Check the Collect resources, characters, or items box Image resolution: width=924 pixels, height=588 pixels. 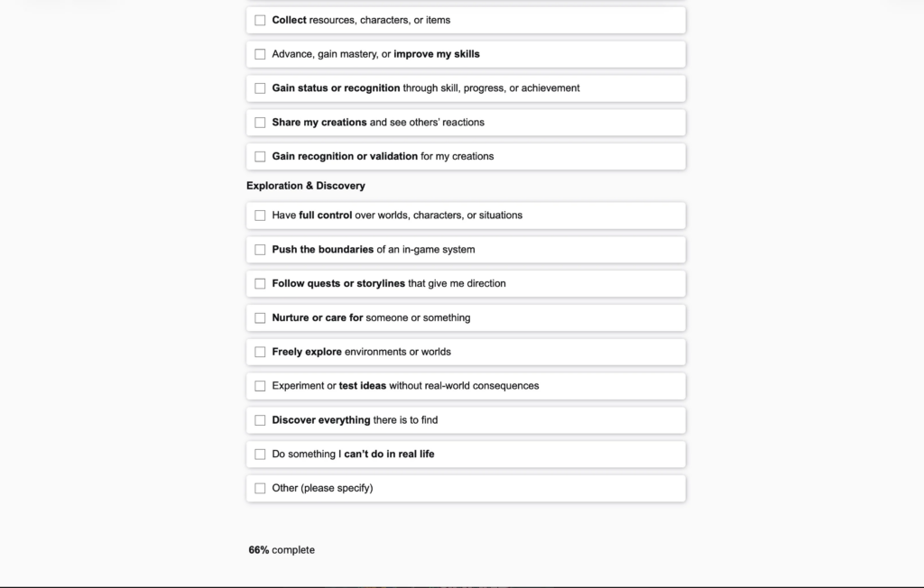click(x=260, y=20)
